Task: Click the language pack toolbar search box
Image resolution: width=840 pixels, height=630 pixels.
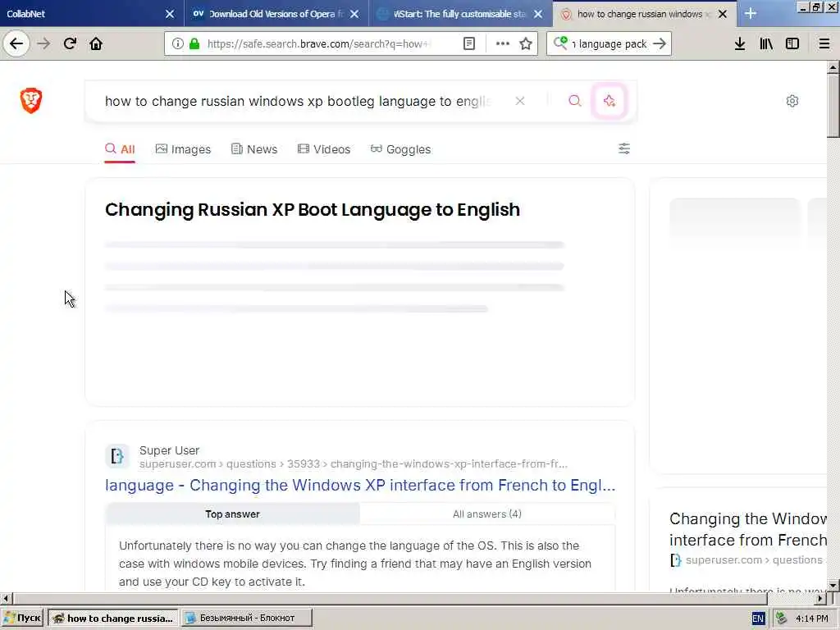Action: pos(609,44)
